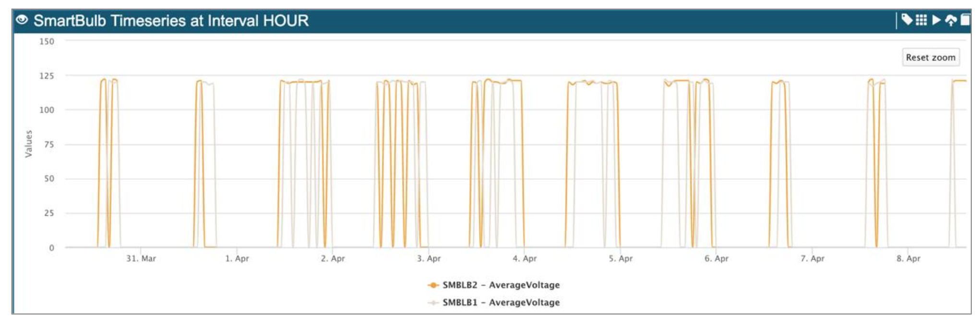Image resolution: width=980 pixels, height=322 pixels.
Task: Click the clipboard icon at header edge
Action: (x=965, y=20)
